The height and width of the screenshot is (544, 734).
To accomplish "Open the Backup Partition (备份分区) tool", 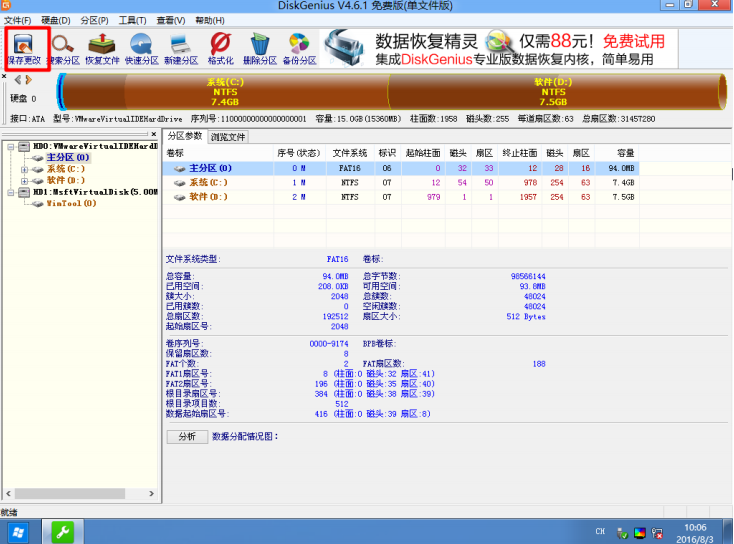I will pos(300,49).
